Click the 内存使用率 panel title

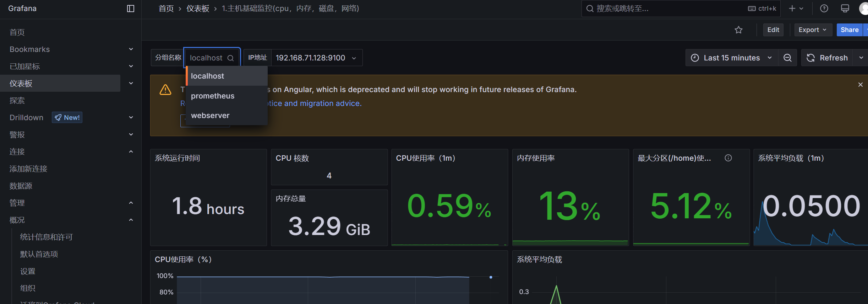pyautogui.click(x=536, y=158)
